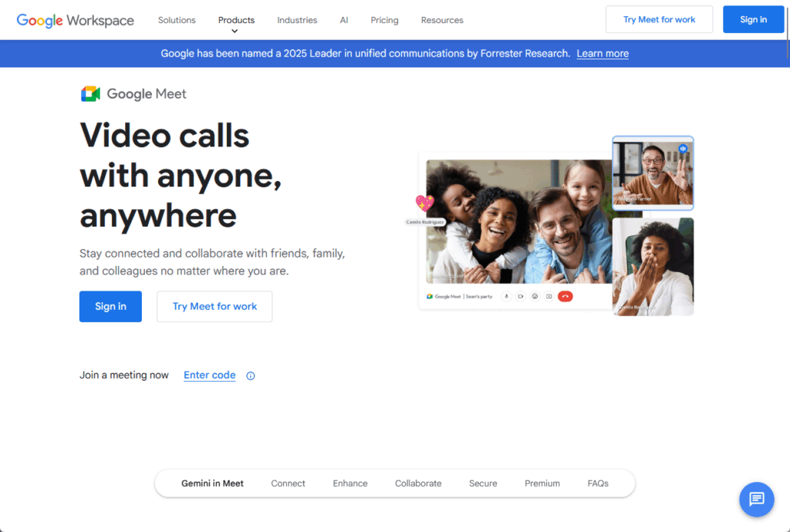Click the 'Video calls with anyone, anywhere' headline

point(181,176)
